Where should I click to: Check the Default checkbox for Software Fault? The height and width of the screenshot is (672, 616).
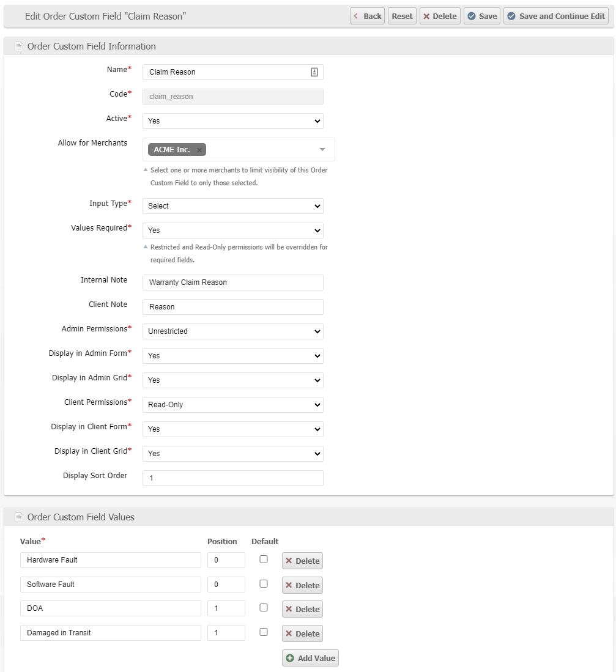pyautogui.click(x=263, y=583)
